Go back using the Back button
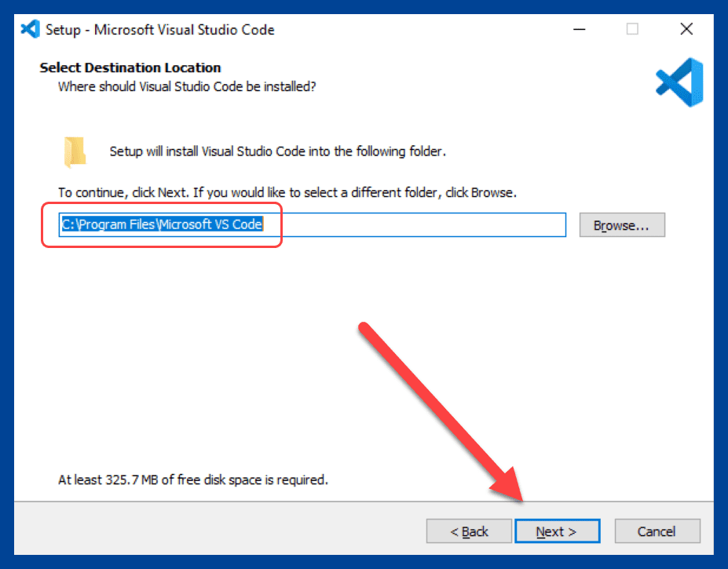The image size is (728, 569). coord(468,531)
